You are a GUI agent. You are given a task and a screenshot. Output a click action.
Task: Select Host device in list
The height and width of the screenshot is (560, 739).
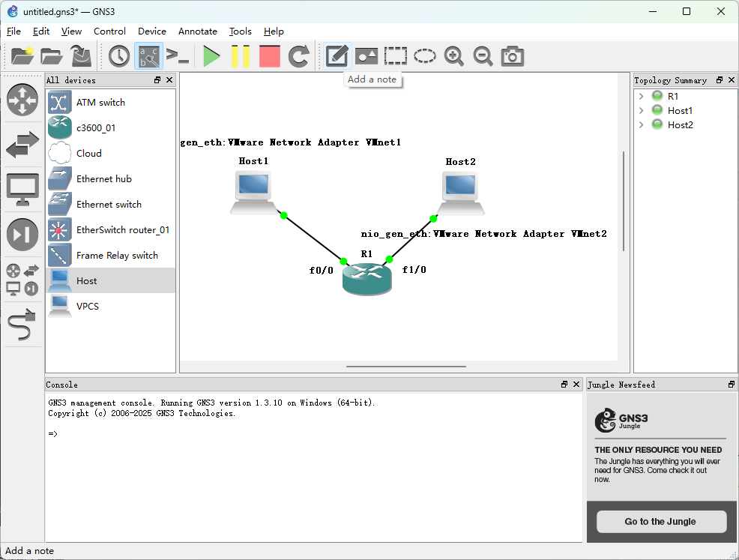[110, 280]
